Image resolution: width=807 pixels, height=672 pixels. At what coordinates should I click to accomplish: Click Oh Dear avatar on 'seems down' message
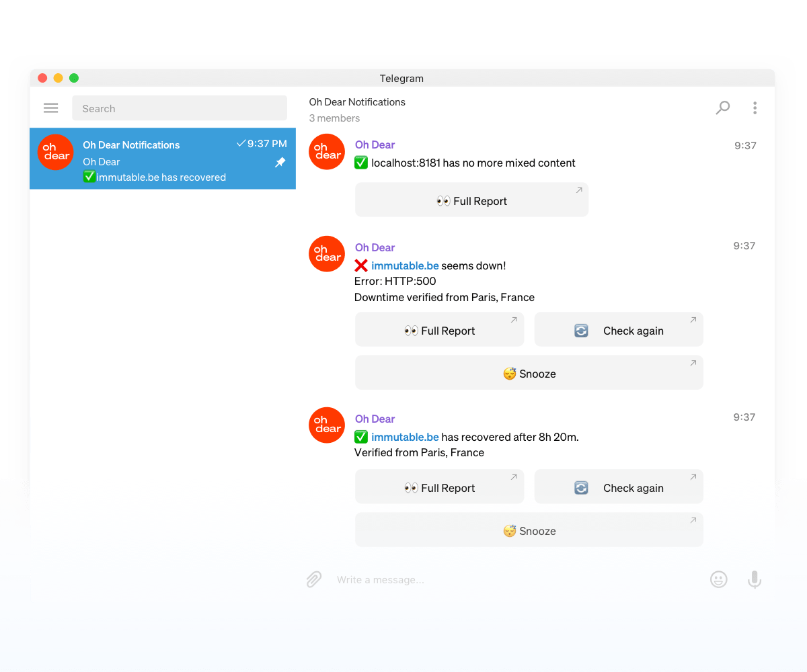point(327,254)
